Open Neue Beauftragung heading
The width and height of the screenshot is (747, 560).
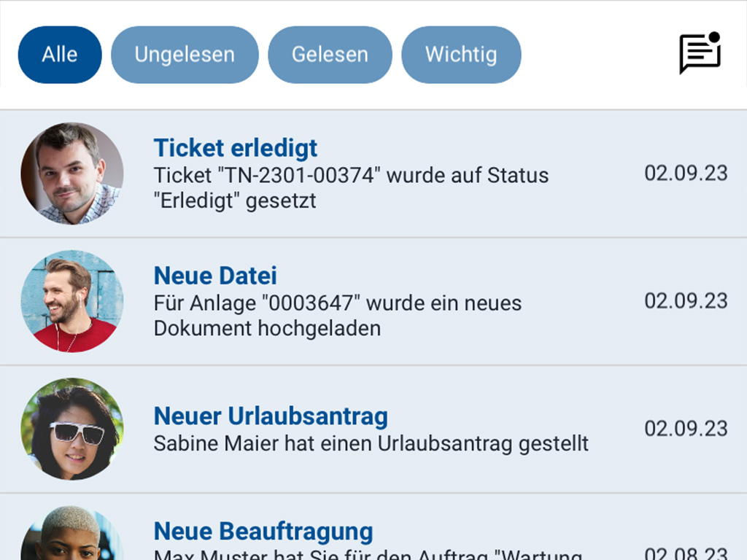263,531
